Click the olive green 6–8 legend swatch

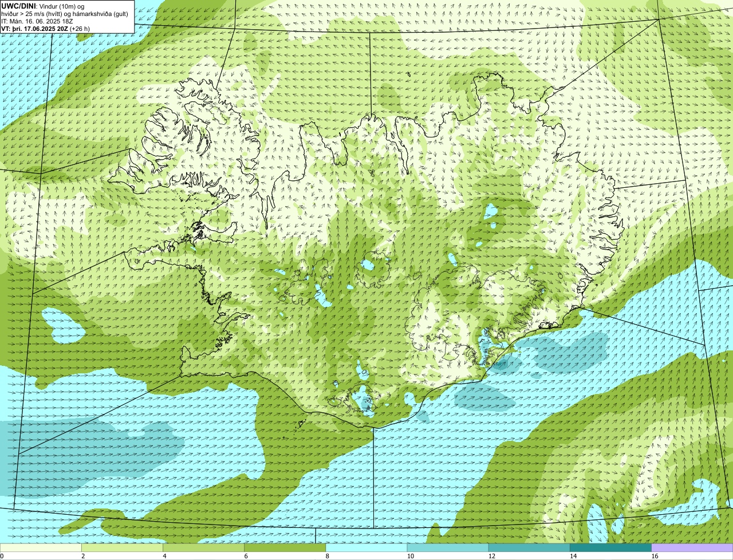coord(285,547)
